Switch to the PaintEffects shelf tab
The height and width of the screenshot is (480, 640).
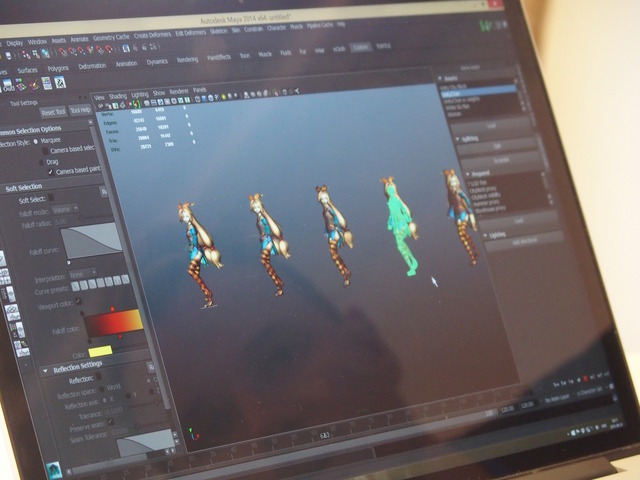(x=219, y=58)
